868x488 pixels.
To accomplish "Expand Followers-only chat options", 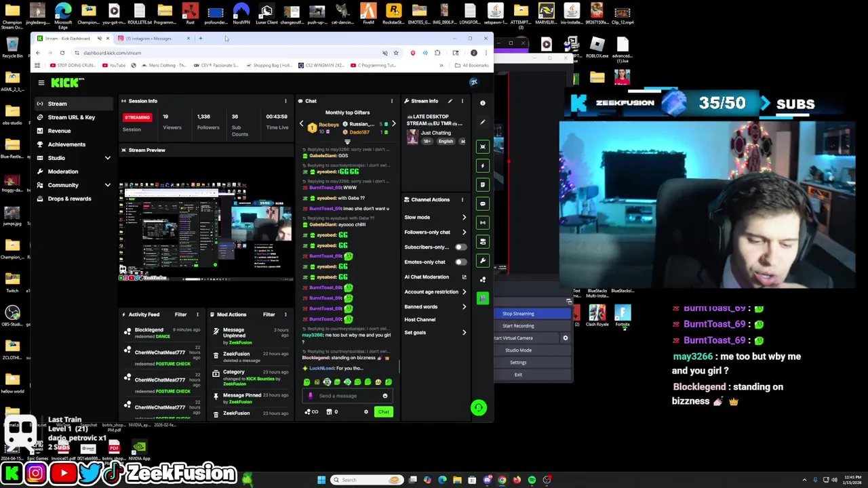I will pyautogui.click(x=464, y=232).
